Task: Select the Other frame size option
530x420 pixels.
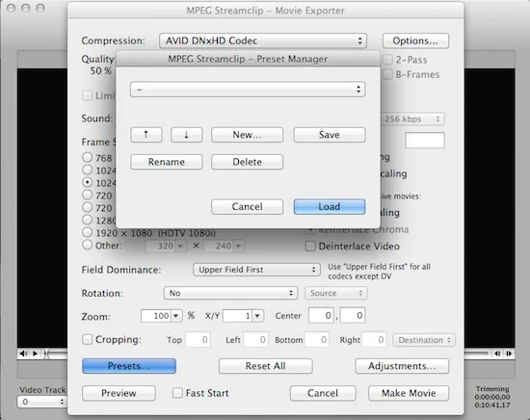Action: pyautogui.click(x=87, y=245)
